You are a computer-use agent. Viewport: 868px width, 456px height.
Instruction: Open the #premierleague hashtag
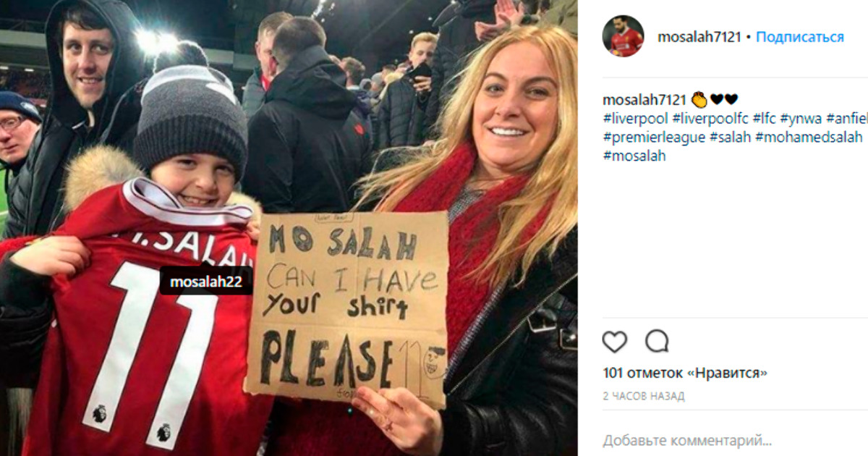[x=654, y=138]
